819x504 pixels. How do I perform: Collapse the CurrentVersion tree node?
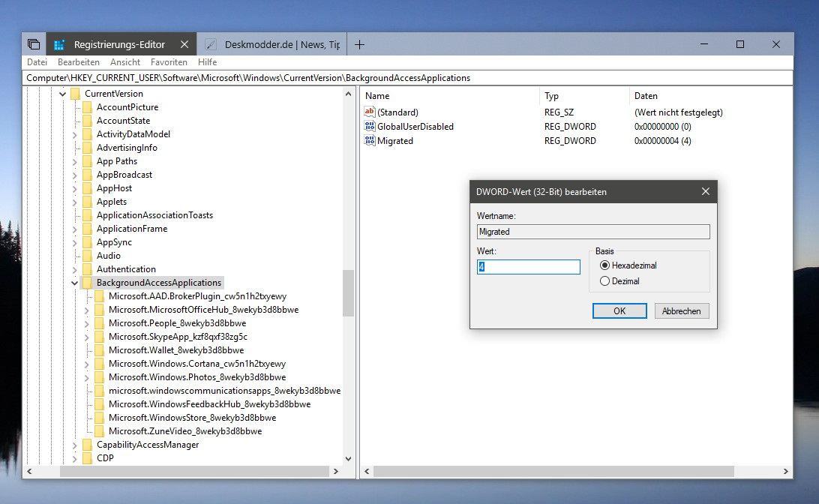coord(63,94)
